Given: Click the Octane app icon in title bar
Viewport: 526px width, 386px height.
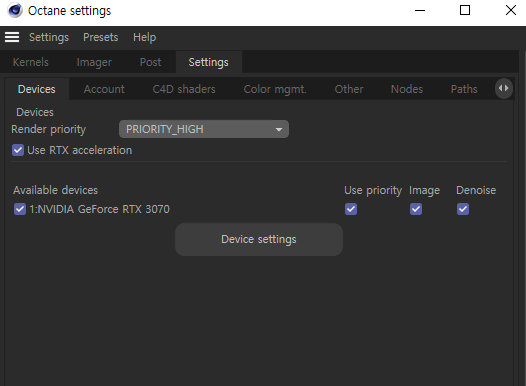Looking at the screenshot, I should point(15,10).
